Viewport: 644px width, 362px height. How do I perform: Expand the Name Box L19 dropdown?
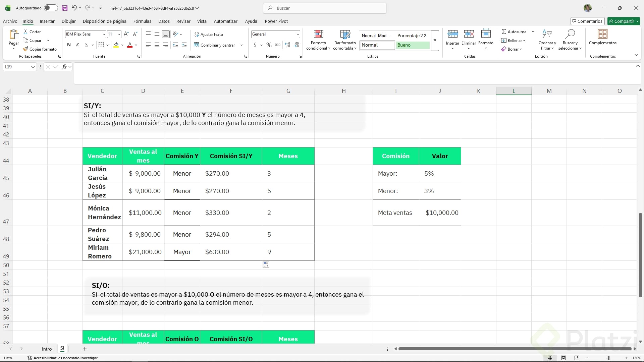click(x=33, y=67)
